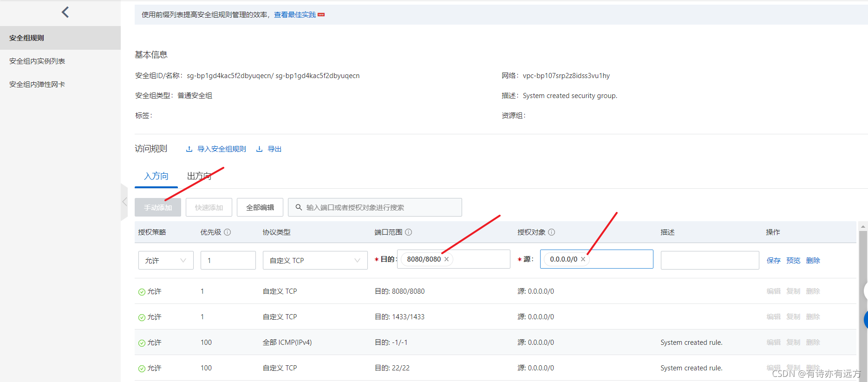Switch to the 入方向 tab
The width and height of the screenshot is (868, 382).
[156, 176]
